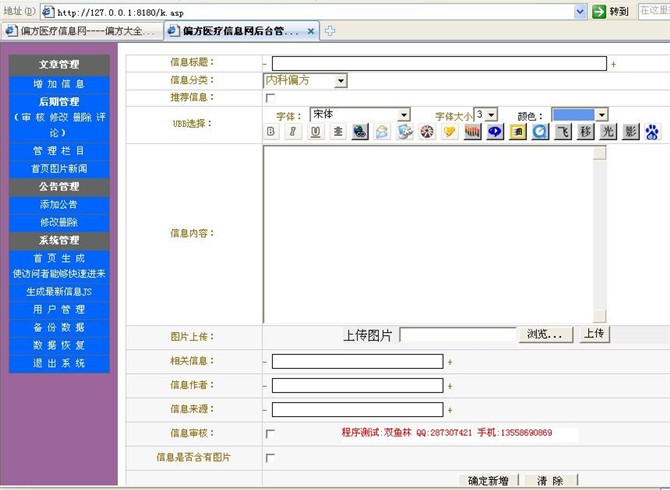Open 备份数据 in the sidebar
The height and width of the screenshot is (490, 670).
tap(59, 328)
